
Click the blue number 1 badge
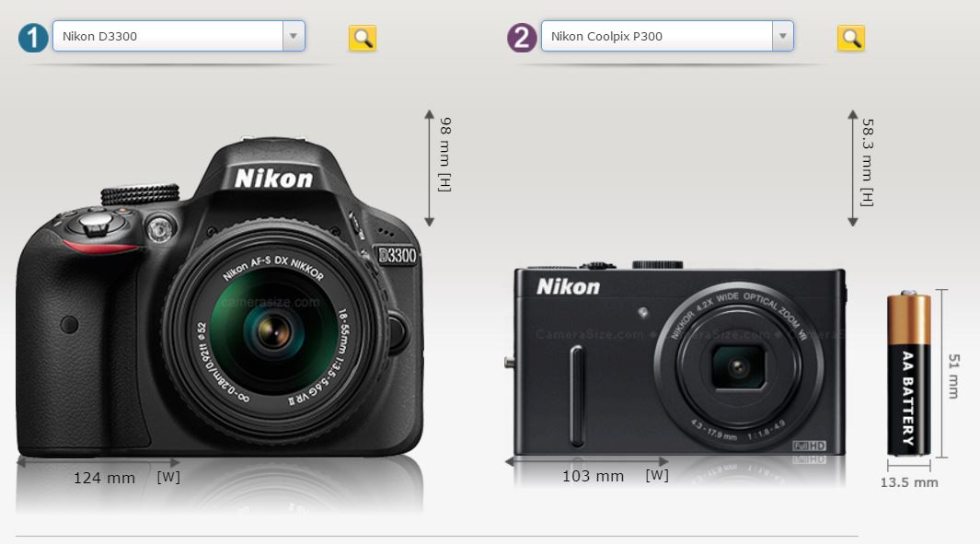[33, 38]
